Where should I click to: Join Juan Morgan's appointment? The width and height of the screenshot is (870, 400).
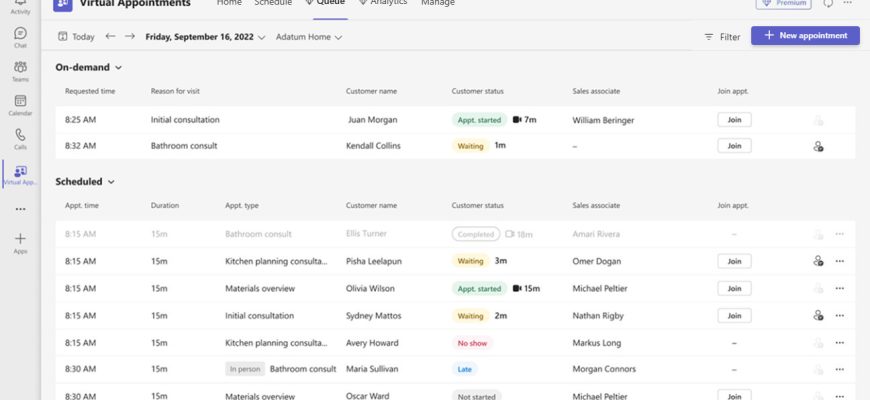tap(734, 120)
